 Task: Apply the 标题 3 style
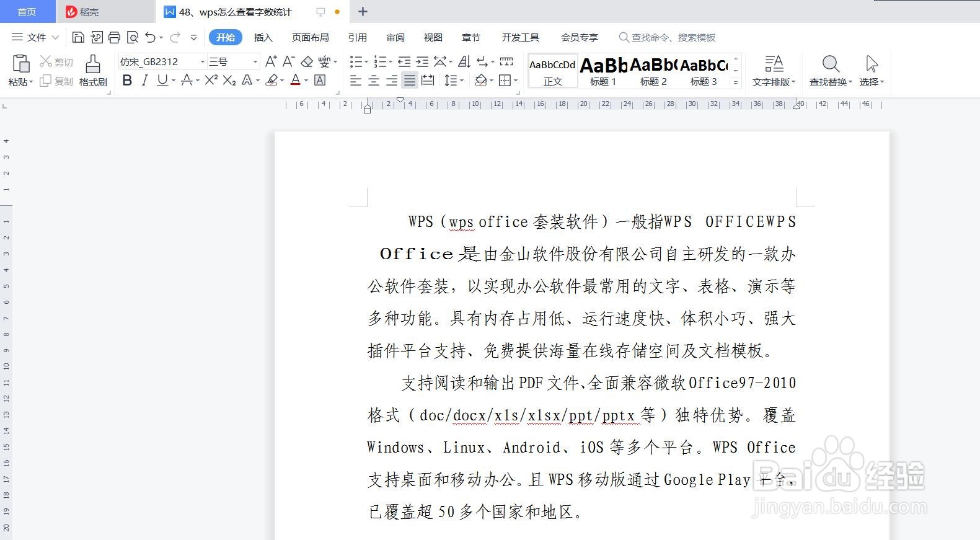click(704, 71)
